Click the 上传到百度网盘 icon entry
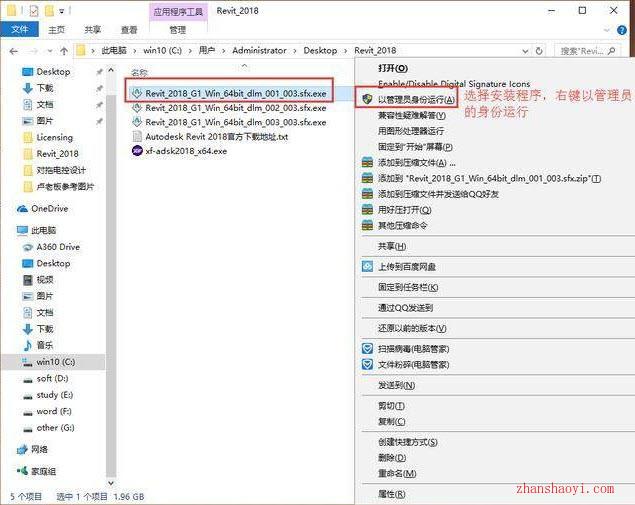This screenshot has width=635, height=505. click(399, 266)
